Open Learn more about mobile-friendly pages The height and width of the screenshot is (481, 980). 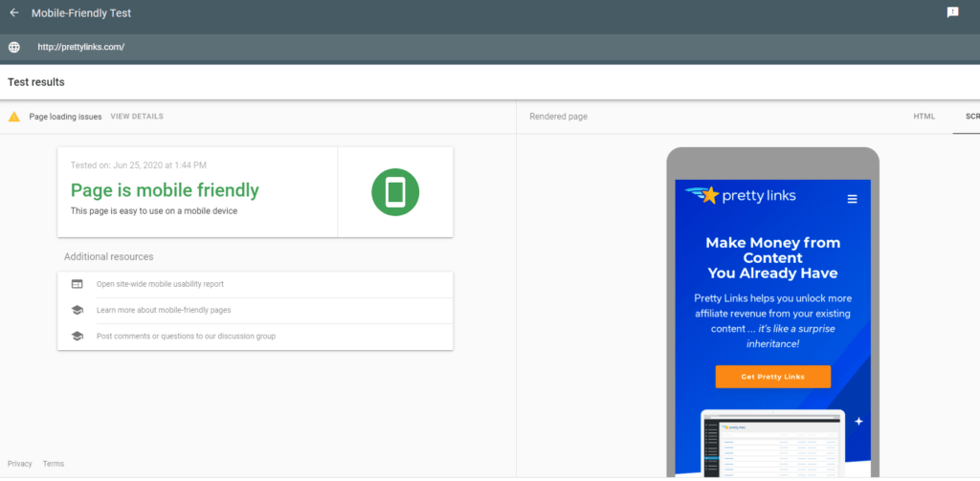[x=164, y=310]
